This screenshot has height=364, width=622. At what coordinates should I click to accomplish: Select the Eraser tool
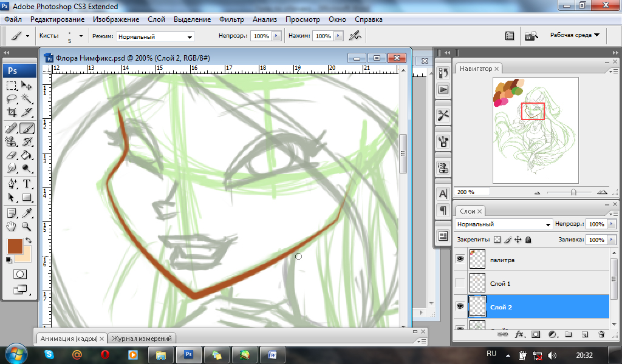click(x=11, y=156)
